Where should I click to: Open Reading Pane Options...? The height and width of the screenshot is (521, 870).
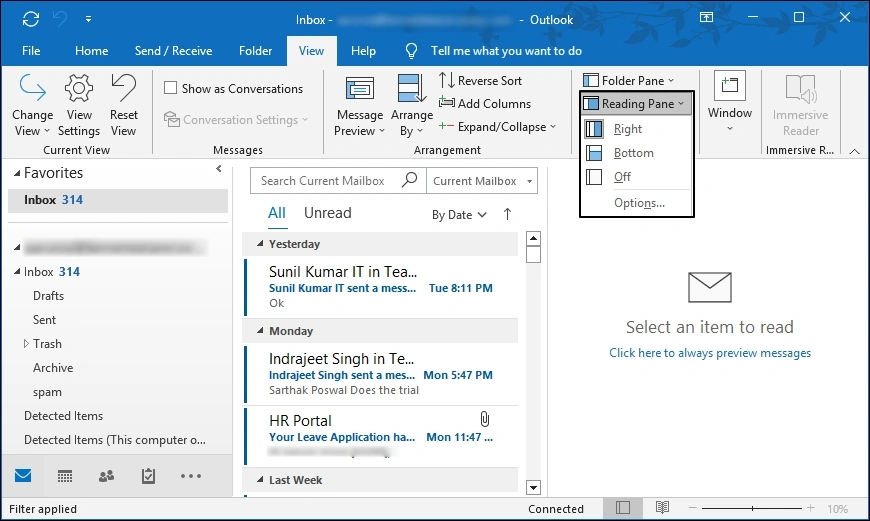coord(639,203)
